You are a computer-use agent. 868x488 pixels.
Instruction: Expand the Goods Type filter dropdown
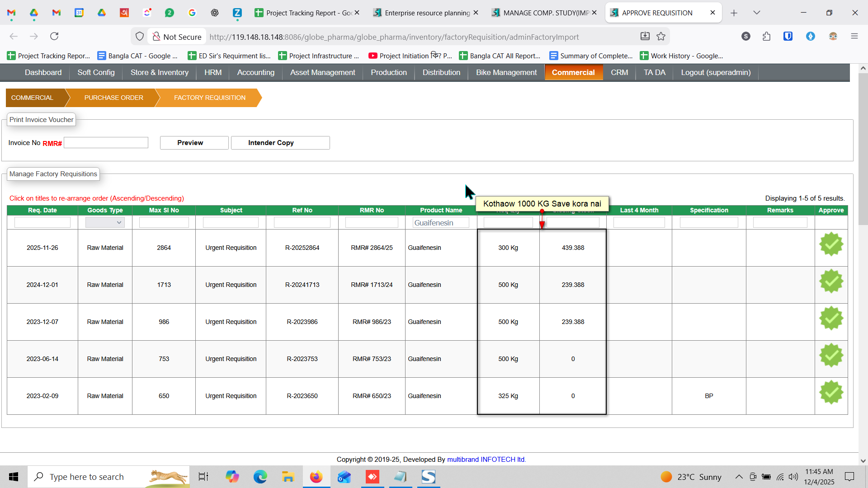click(105, 222)
